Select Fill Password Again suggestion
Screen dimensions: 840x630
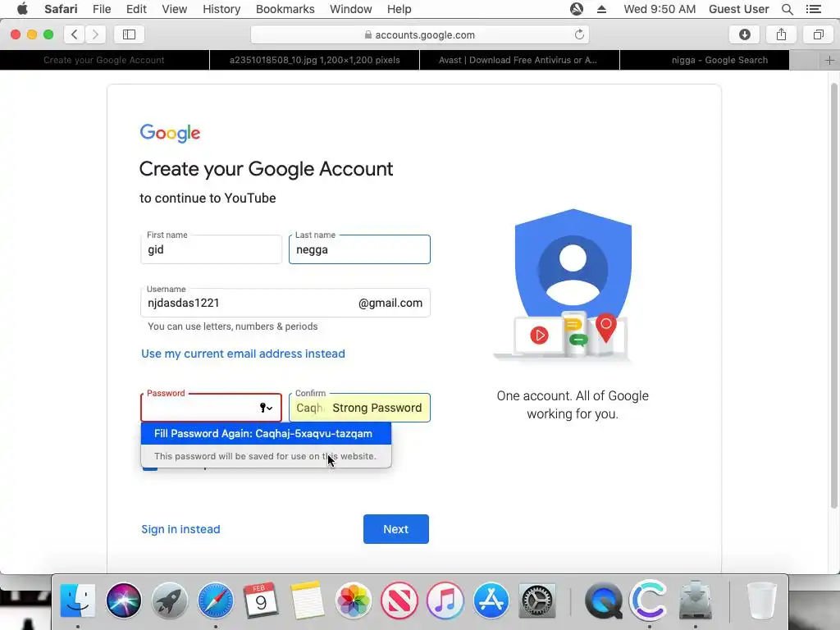267,433
